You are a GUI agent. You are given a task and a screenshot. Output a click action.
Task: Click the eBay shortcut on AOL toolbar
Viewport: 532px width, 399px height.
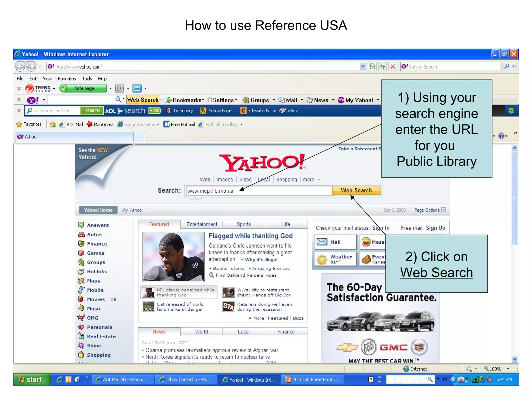pos(288,111)
